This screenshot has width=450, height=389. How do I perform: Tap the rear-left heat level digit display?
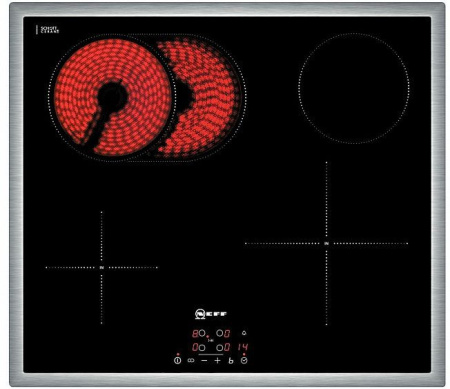[x=195, y=333]
